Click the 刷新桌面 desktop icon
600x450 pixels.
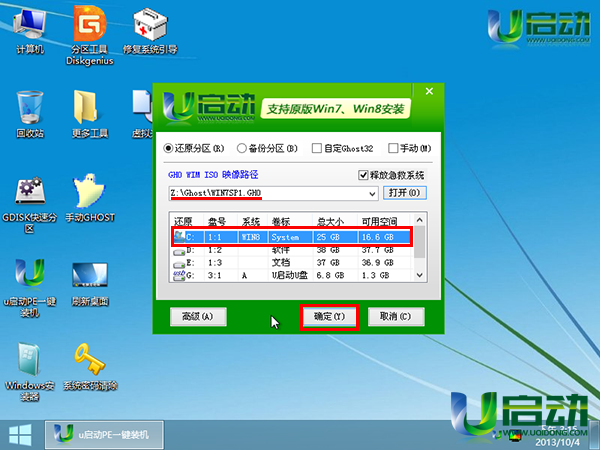(90, 284)
